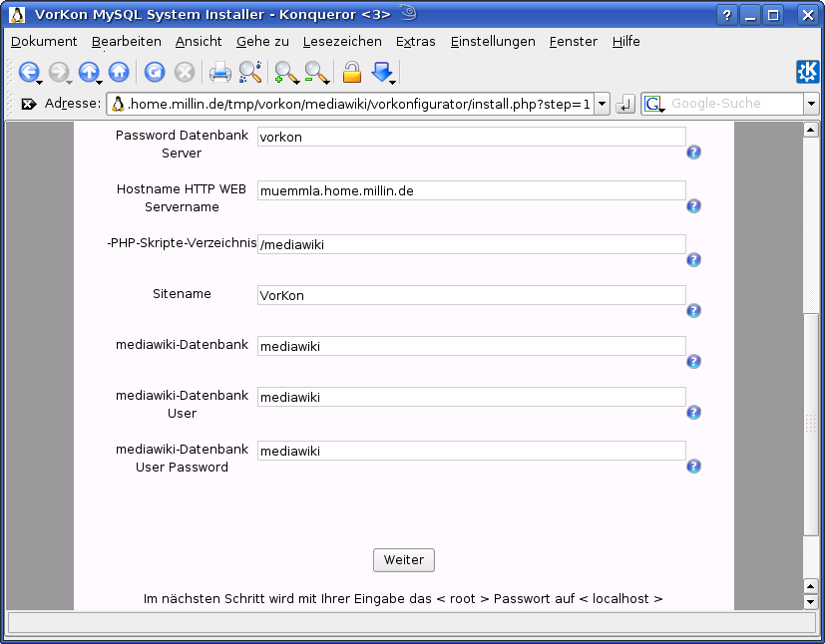
Task: Open help for mediawiki-Datenbank User Password
Action: 693,467
